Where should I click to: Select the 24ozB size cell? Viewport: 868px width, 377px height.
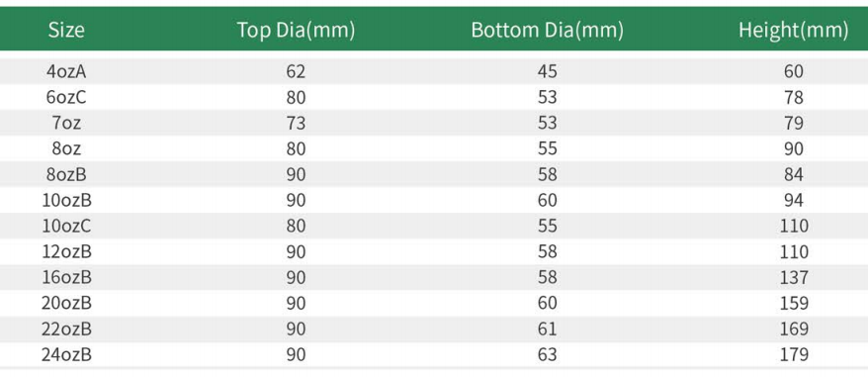[x=66, y=355]
